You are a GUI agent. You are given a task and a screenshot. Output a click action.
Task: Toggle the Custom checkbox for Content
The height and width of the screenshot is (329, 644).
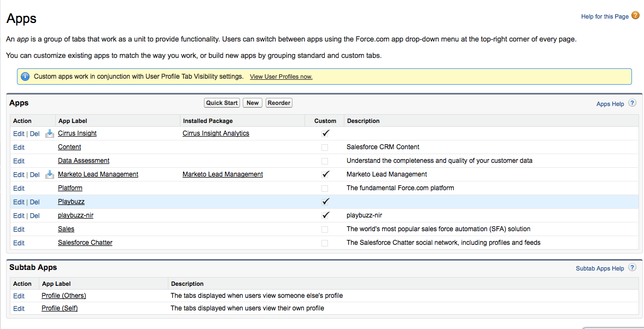coord(325,148)
